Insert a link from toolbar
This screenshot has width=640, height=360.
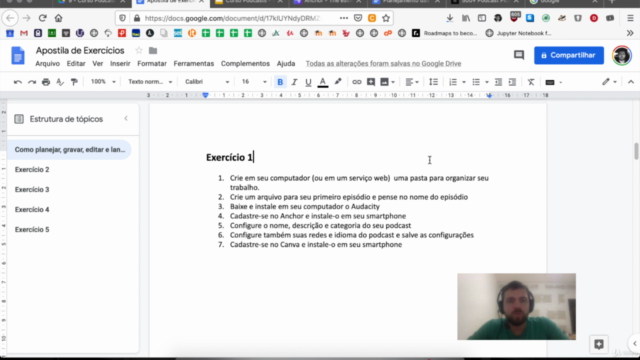[357, 82]
